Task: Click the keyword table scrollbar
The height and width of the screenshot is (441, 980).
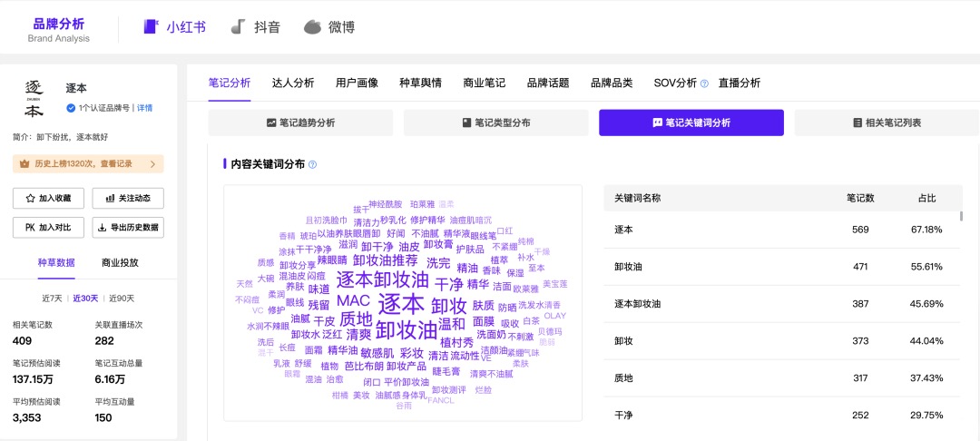Action: [x=961, y=216]
